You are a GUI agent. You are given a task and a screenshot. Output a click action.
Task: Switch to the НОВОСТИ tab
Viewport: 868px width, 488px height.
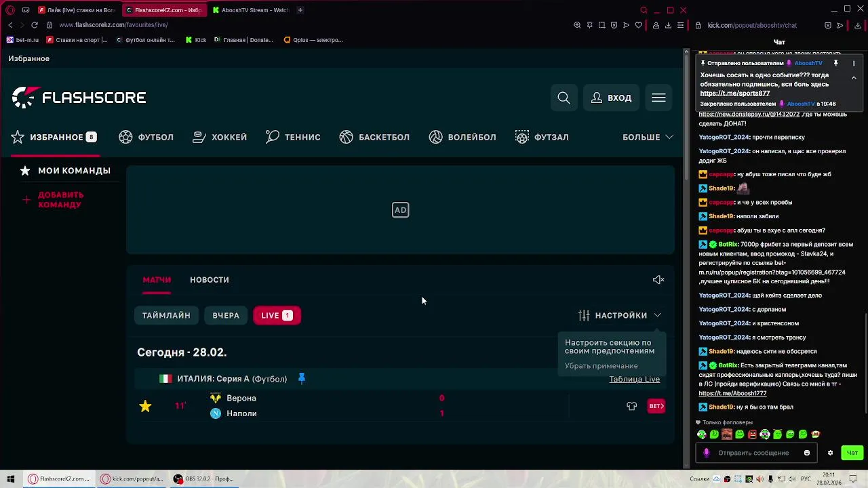tap(210, 280)
